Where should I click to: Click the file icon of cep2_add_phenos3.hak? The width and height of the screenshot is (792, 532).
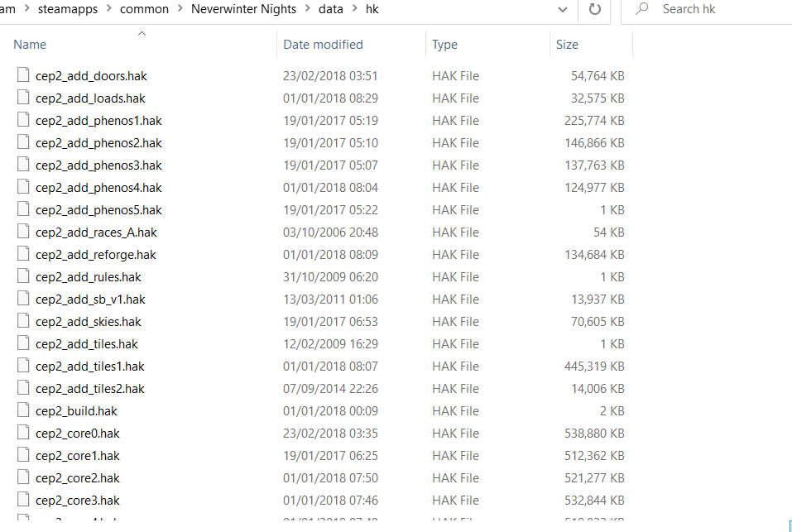pyautogui.click(x=23, y=164)
